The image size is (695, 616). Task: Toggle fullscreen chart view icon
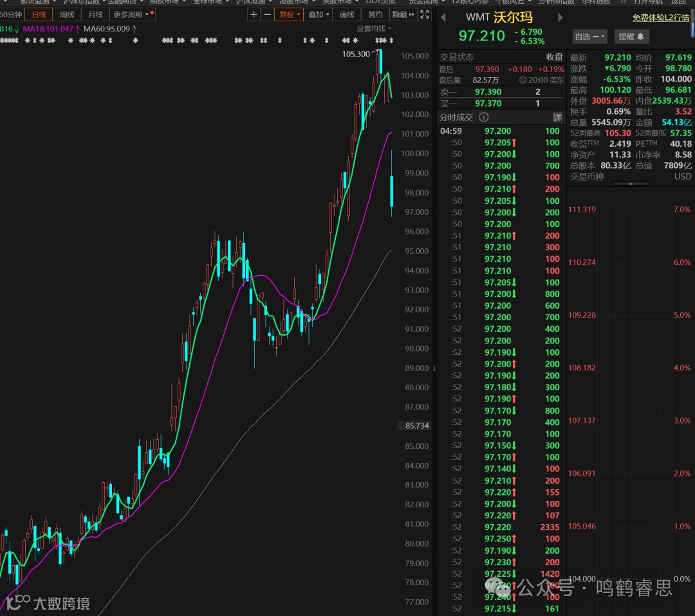[425, 15]
